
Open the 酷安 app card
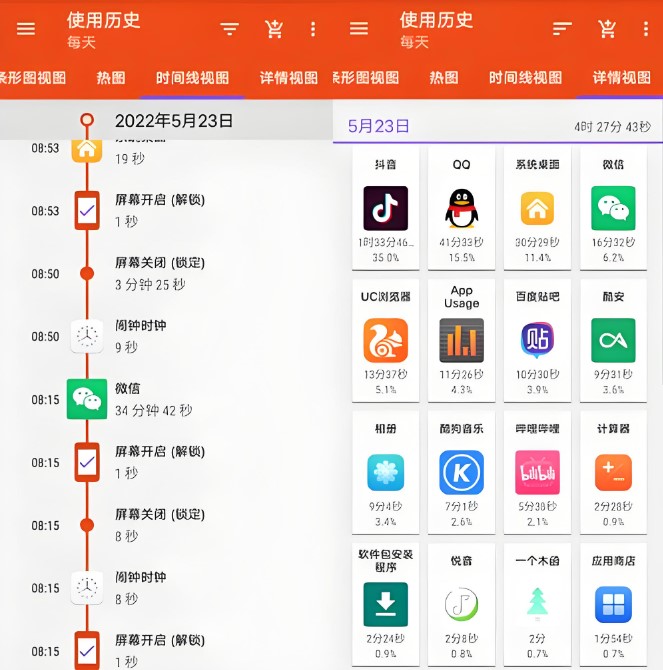point(613,341)
